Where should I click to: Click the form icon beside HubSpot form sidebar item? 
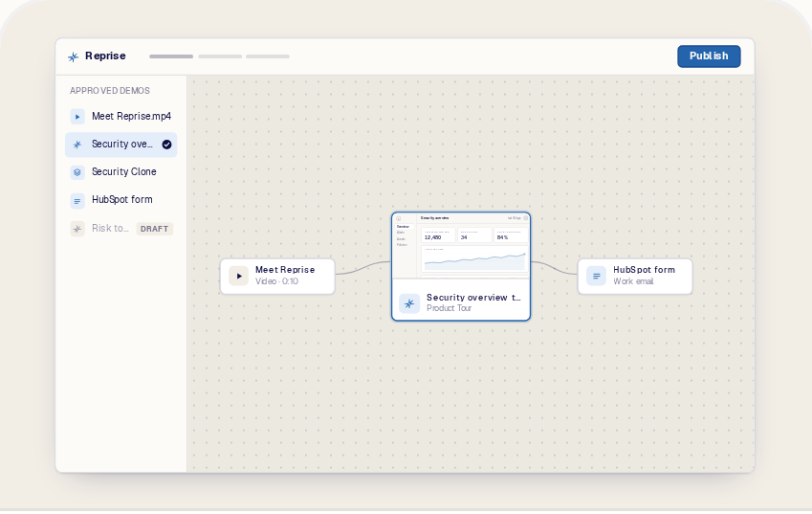(x=77, y=200)
